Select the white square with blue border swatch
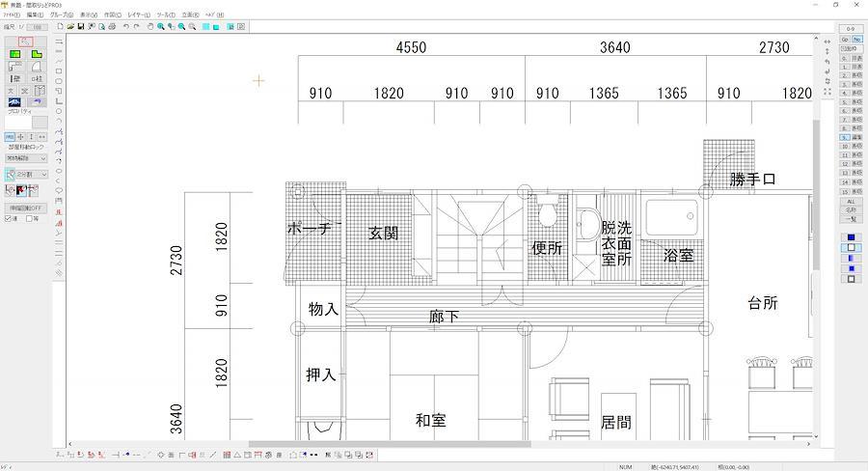 [x=852, y=248]
